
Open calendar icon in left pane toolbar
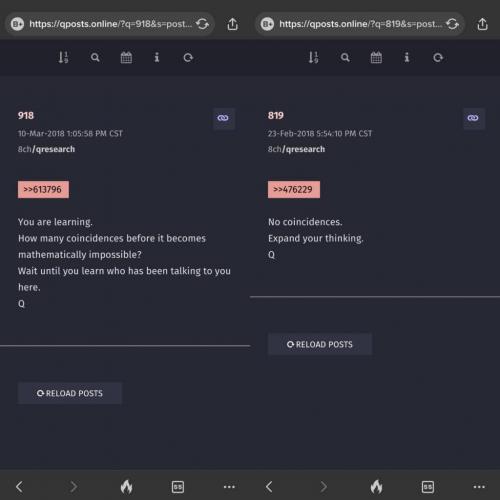pyautogui.click(x=126, y=58)
